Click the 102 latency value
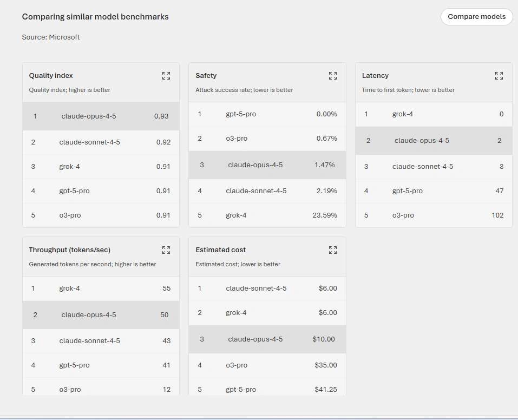Screen dimensions: 518x420 (497, 215)
